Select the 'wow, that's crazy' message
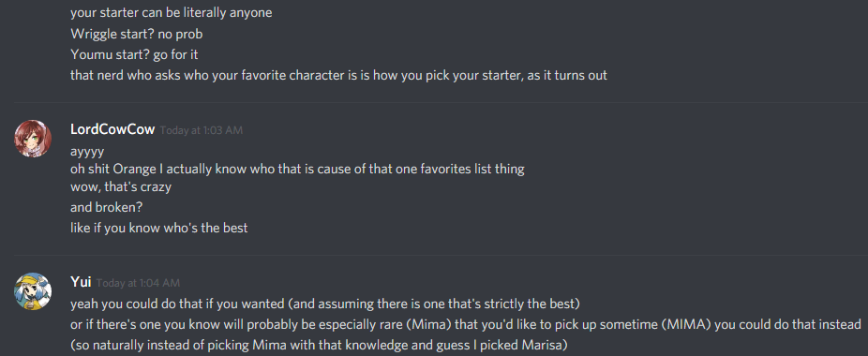 121,186
